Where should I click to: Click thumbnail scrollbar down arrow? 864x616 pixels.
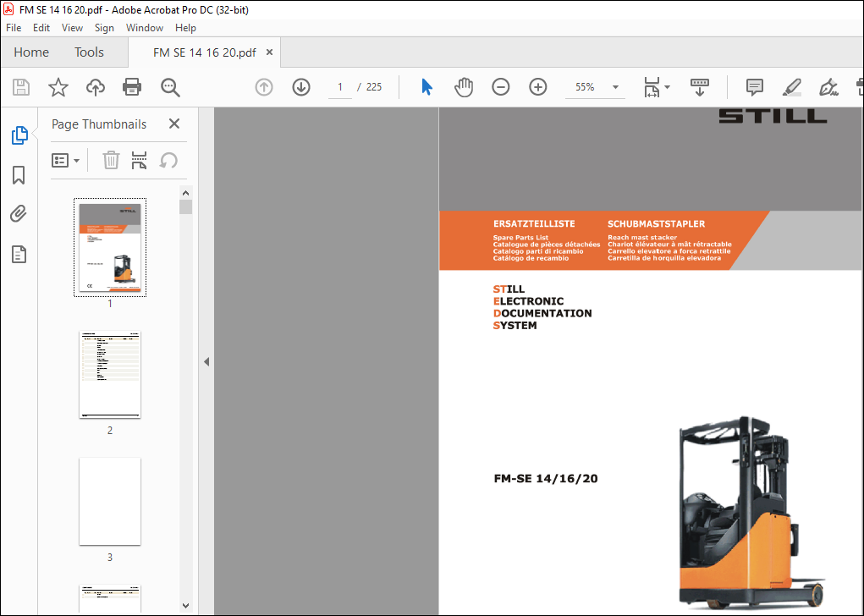(x=185, y=605)
